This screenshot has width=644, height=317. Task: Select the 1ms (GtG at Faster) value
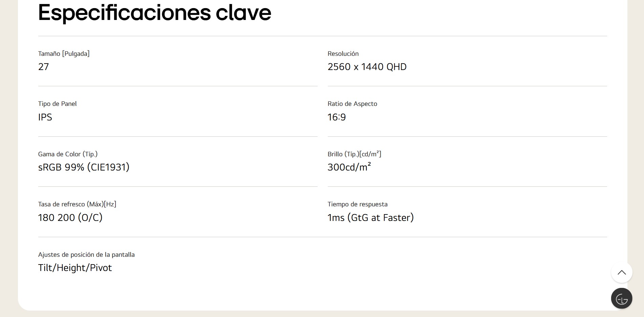pos(370,218)
